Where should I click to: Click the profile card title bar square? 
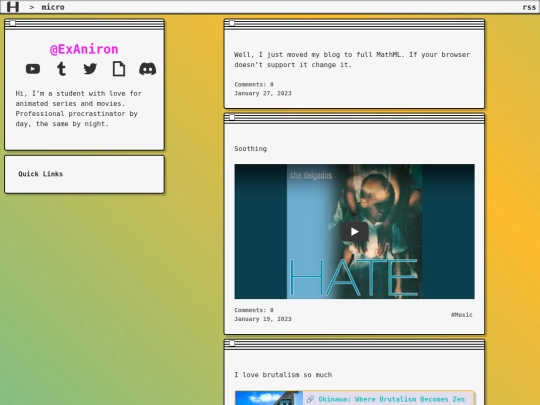13,23
